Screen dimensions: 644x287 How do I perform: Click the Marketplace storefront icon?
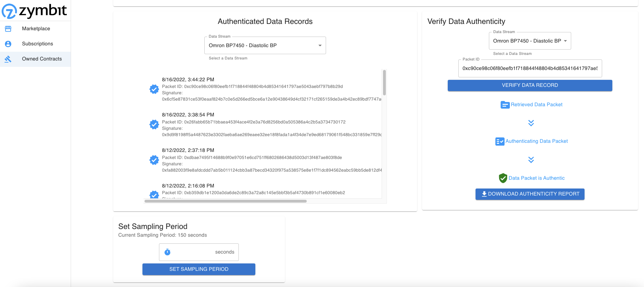pyautogui.click(x=8, y=28)
